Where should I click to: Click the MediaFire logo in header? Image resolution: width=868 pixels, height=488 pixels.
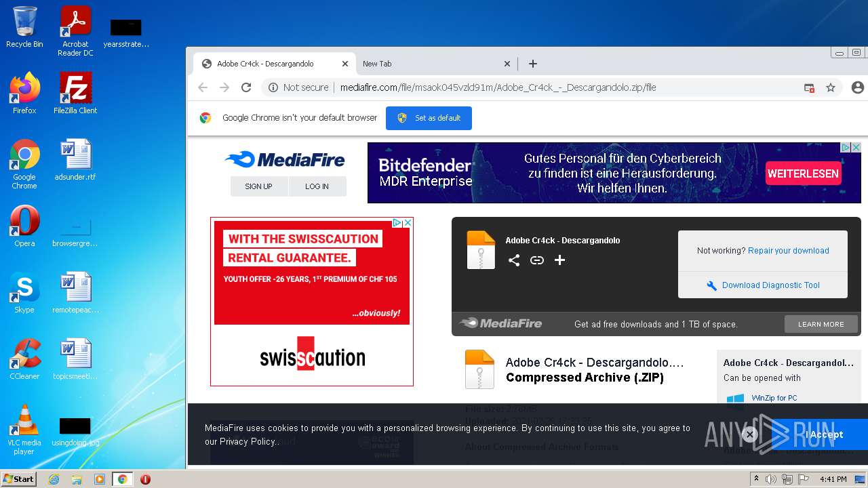tap(285, 160)
